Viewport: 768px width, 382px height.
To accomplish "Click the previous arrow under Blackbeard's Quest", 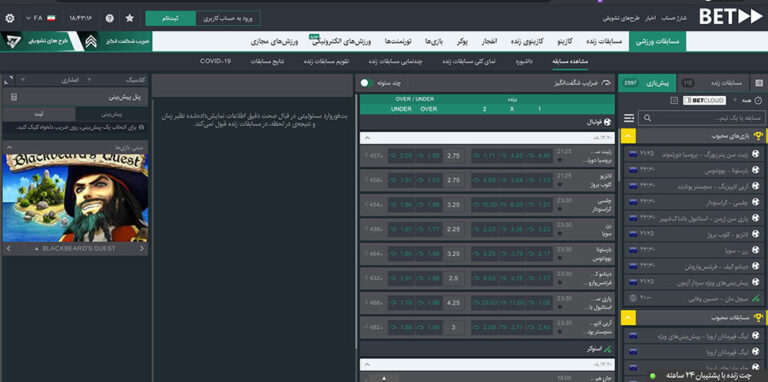I will click(x=8, y=249).
